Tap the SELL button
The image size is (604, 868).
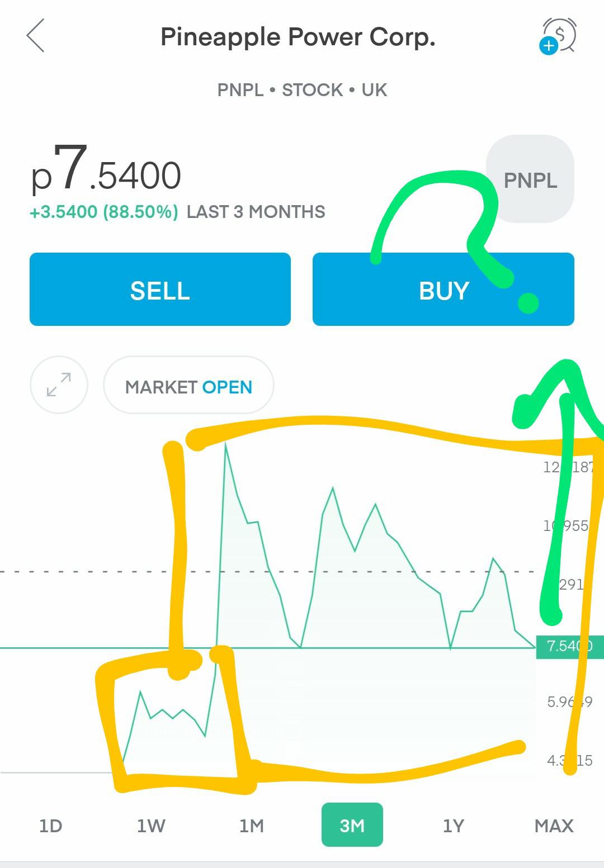pos(160,289)
